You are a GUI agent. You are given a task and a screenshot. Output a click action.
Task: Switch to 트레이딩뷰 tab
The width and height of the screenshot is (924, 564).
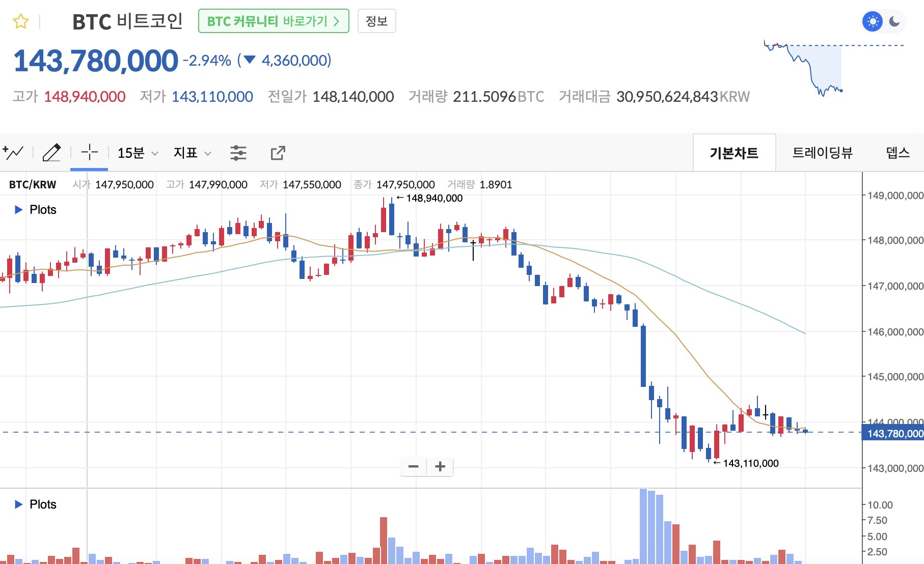click(822, 153)
